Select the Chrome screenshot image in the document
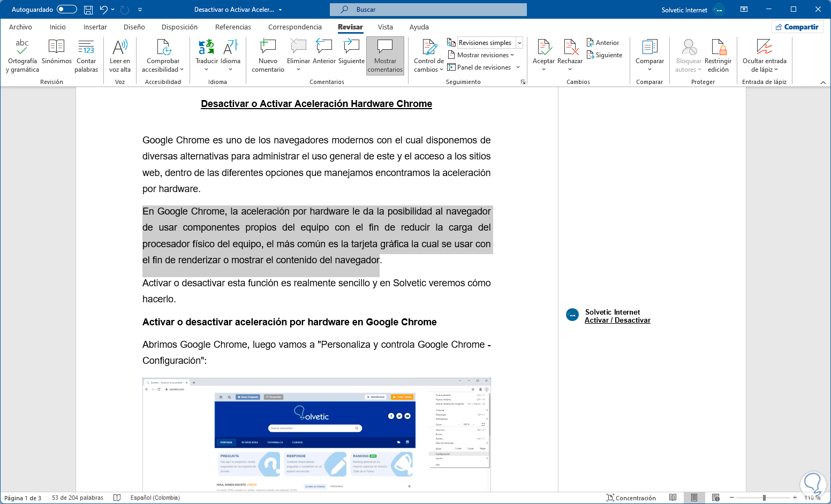 316,434
